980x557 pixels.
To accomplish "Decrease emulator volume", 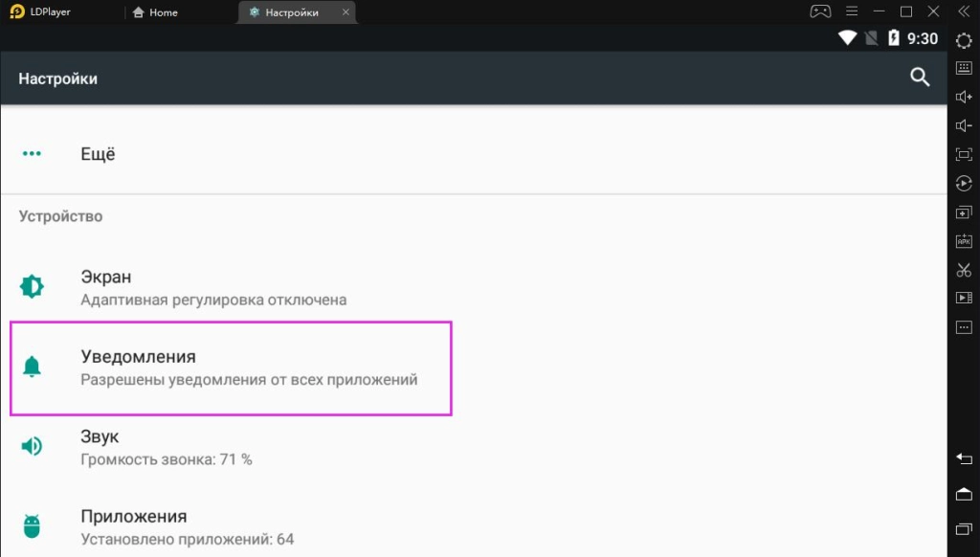I will (x=965, y=123).
